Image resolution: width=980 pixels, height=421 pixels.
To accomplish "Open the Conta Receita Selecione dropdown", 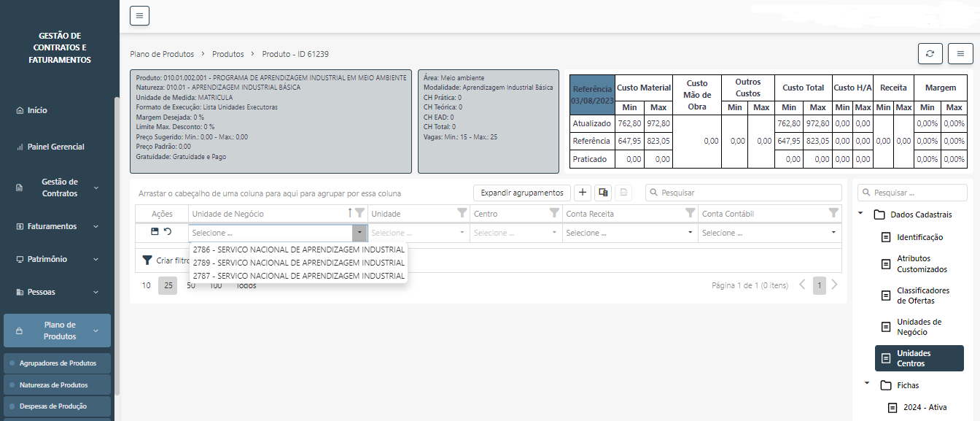I will click(x=629, y=233).
